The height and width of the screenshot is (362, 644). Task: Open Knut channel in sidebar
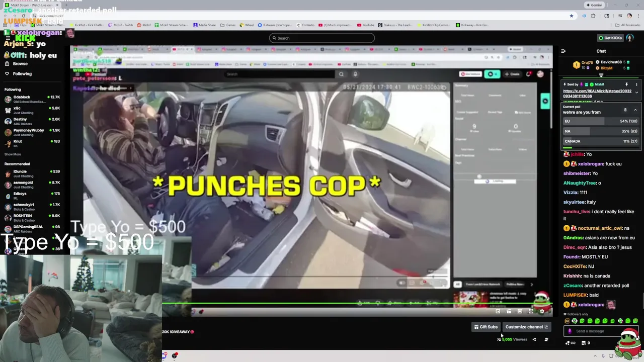pyautogui.click(x=32, y=143)
